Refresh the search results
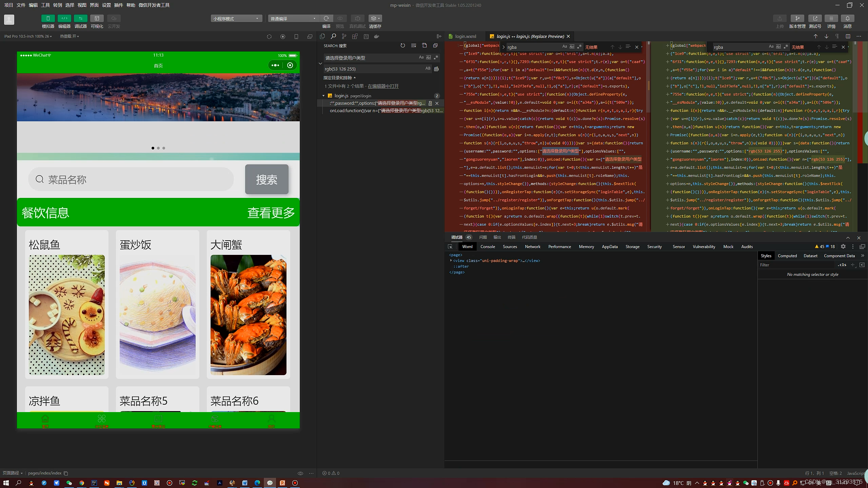Viewport: 868px width, 488px height. (402, 45)
